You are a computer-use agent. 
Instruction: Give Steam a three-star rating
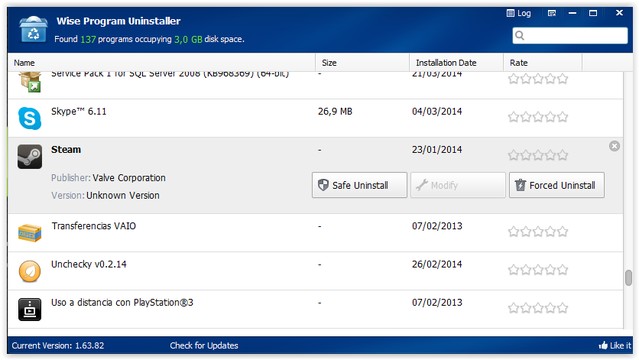pos(538,155)
